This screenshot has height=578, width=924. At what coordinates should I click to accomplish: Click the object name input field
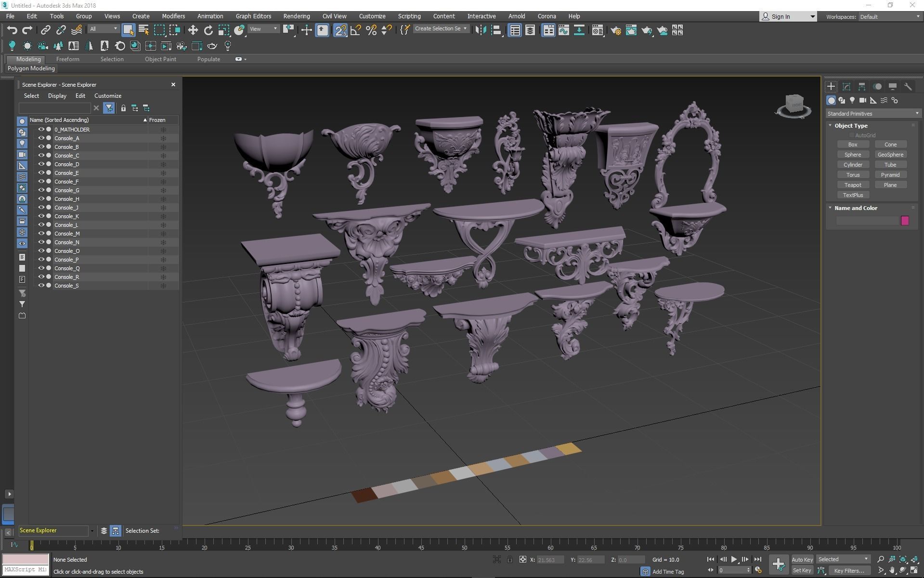tap(868, 221)
